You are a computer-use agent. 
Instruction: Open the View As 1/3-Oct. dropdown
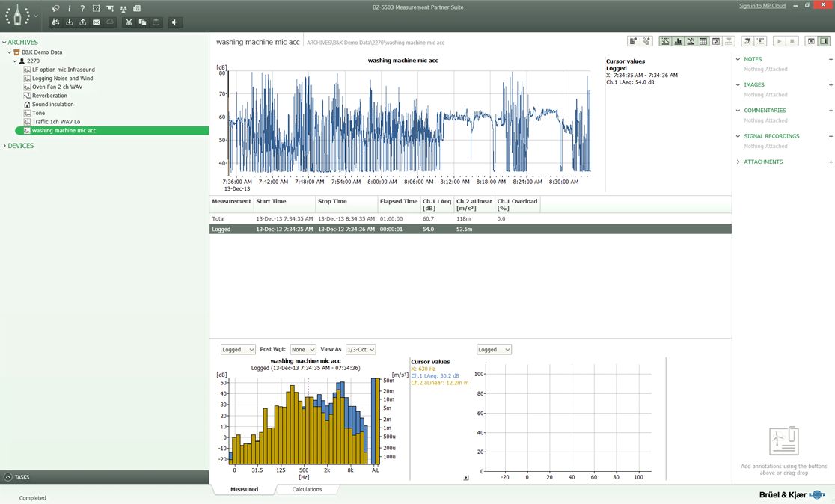[x=361, y=350]
